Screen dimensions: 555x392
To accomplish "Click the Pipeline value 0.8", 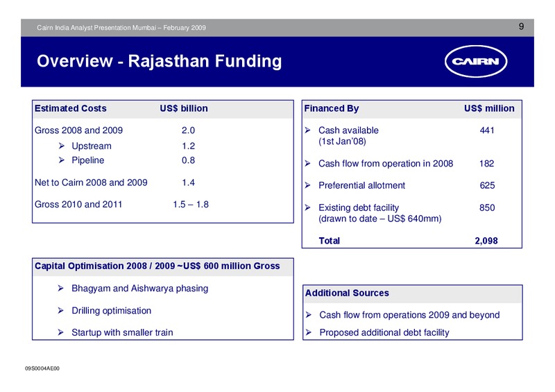I will pos(188,160).
